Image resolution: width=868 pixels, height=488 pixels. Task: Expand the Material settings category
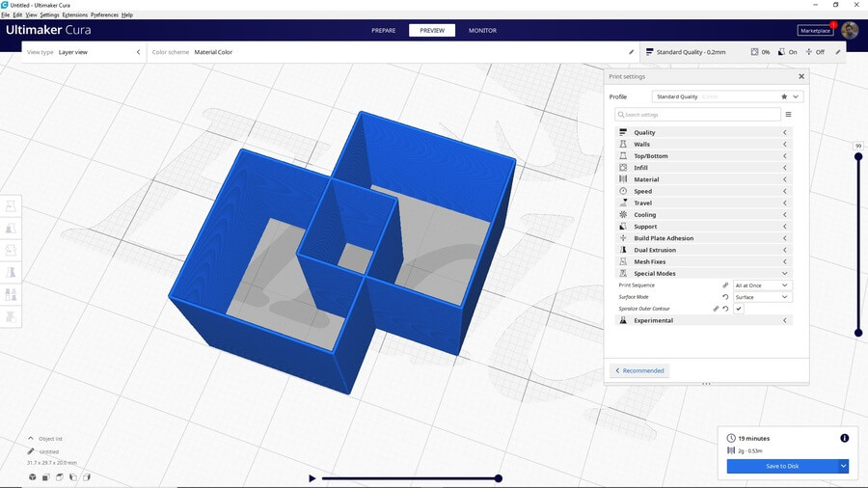point(704,179)
